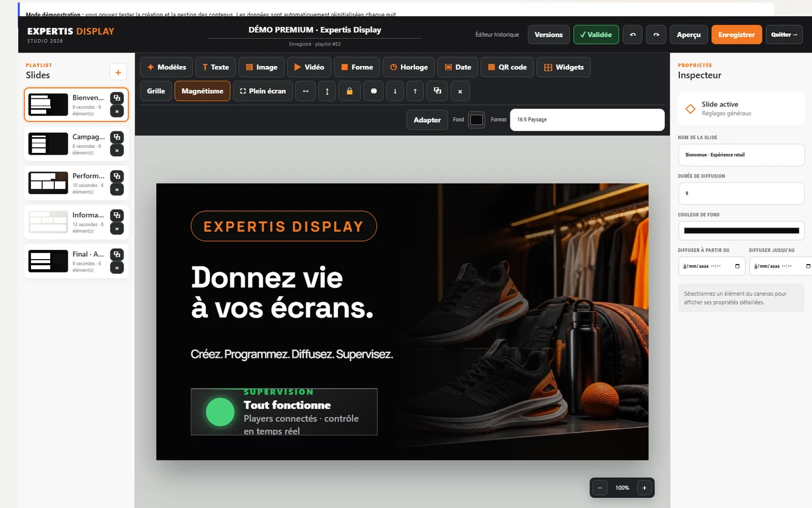Zoom out the canvas with minus
This screenshot has height=508, width=812.
pos(599,488)
